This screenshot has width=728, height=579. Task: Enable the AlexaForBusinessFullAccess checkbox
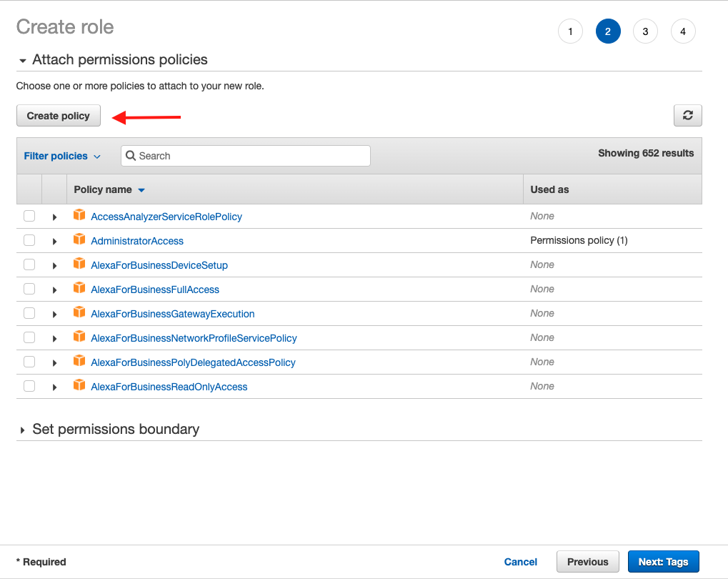pyautogui.click(x=29, y=289)
